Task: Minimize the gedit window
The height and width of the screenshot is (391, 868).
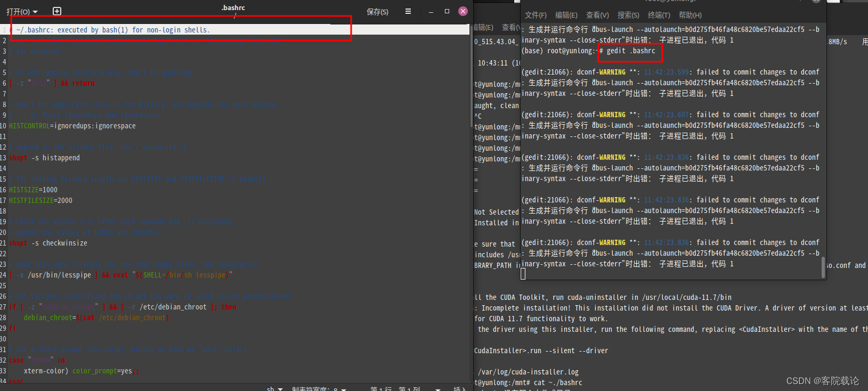Action: [x=431, y=11]
